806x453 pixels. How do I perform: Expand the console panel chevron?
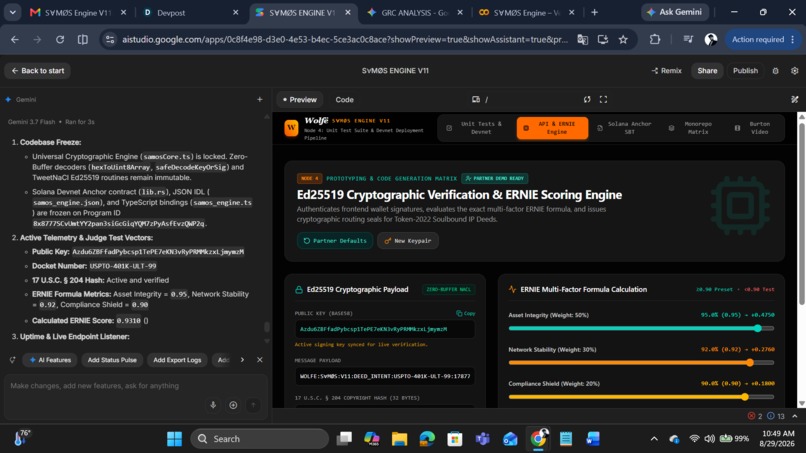coord(795,416)
